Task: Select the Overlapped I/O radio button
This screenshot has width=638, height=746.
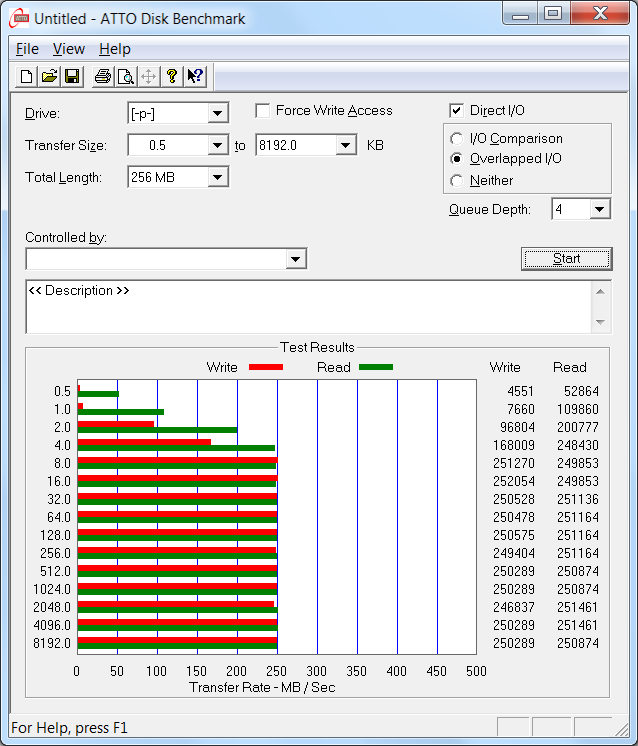Action: [x=456, y=158]
